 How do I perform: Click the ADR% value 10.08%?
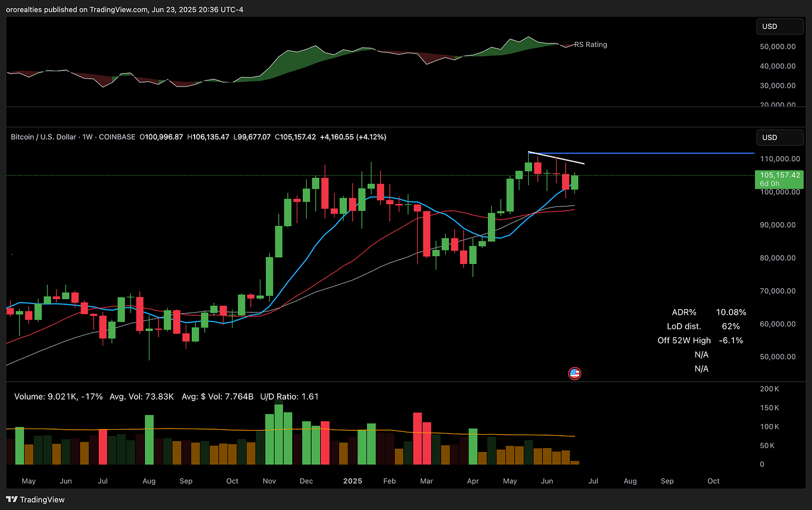point(731,312)
